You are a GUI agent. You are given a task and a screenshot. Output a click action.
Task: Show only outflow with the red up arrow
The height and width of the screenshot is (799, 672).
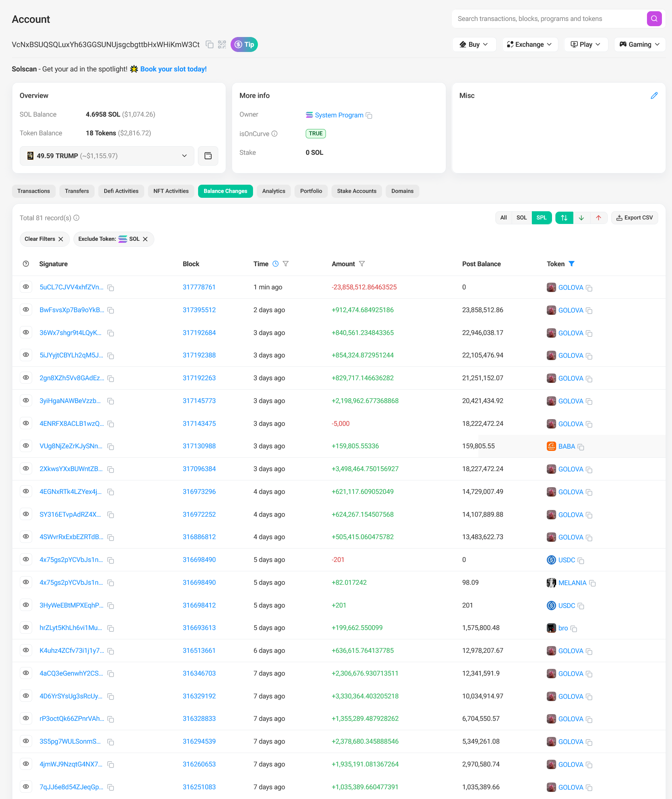598,218
